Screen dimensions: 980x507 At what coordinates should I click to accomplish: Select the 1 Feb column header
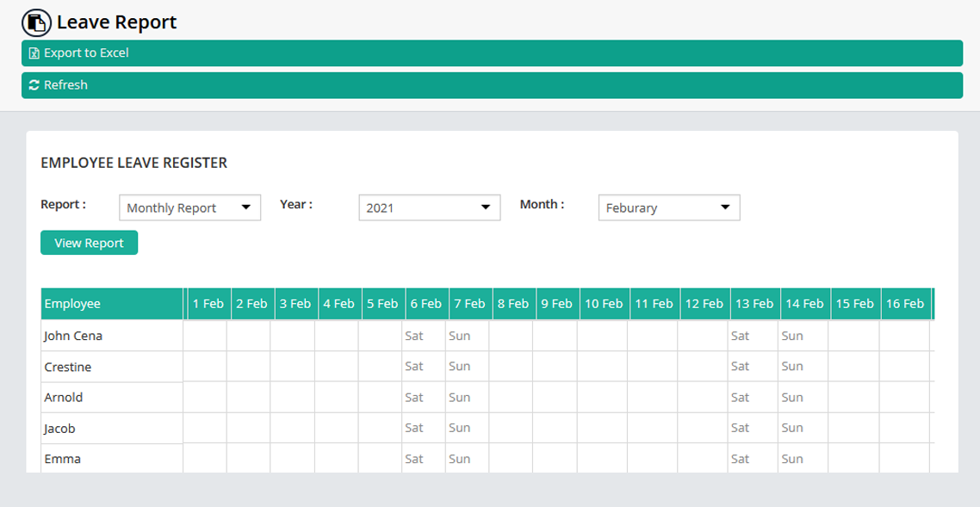[208, 304]
